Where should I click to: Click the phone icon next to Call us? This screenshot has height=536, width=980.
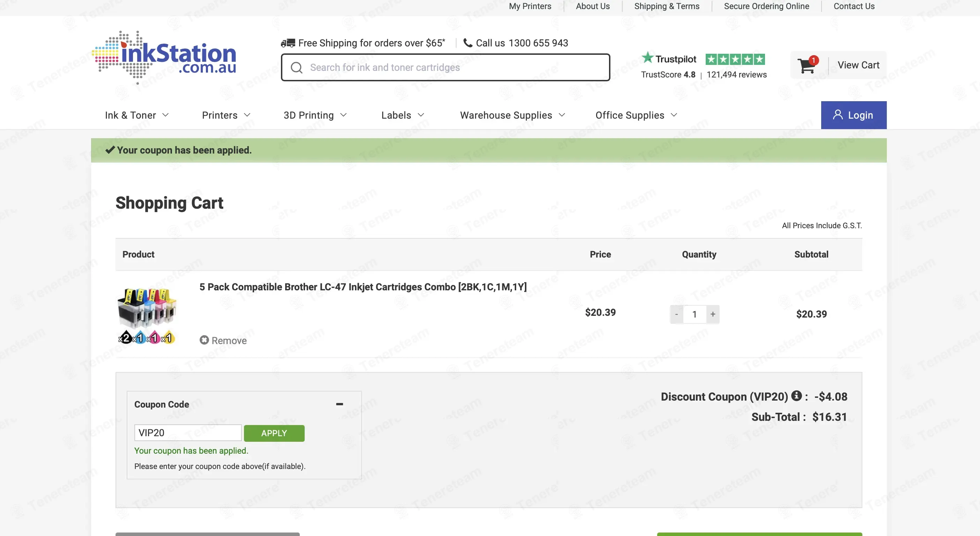tap(468, 43)
